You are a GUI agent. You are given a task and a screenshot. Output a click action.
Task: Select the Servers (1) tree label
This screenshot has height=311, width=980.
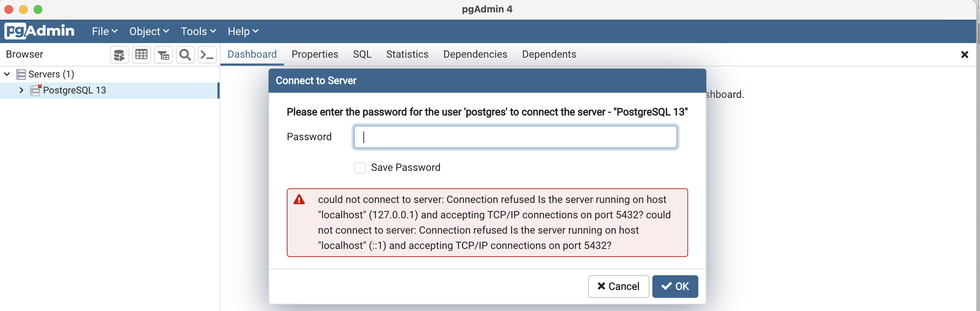click(x=51, y=74)
